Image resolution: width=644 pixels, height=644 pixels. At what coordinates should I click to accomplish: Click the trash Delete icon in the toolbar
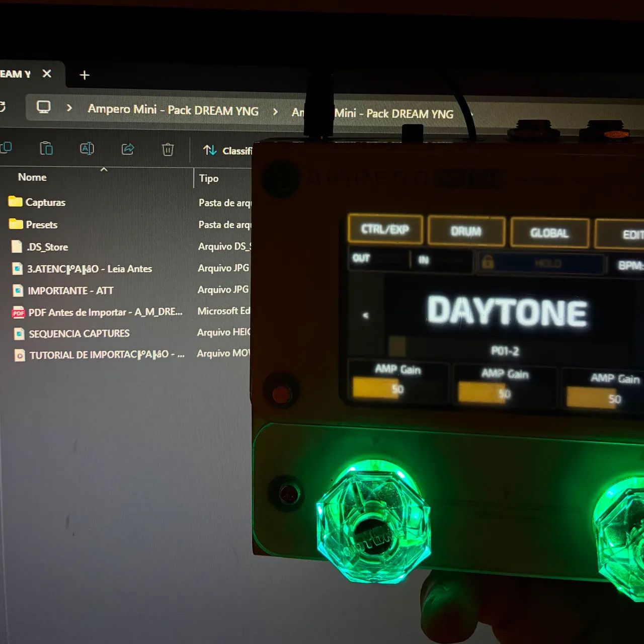(x=168, y=149)
